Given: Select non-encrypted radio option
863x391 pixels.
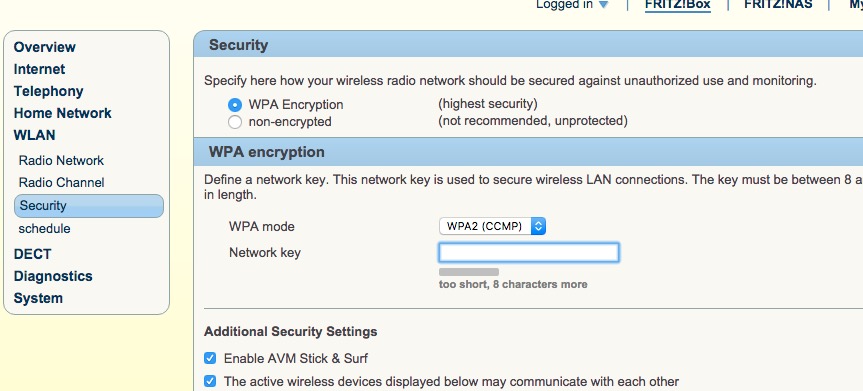Looking at the screenshot, I should click(x=235, y=122).
